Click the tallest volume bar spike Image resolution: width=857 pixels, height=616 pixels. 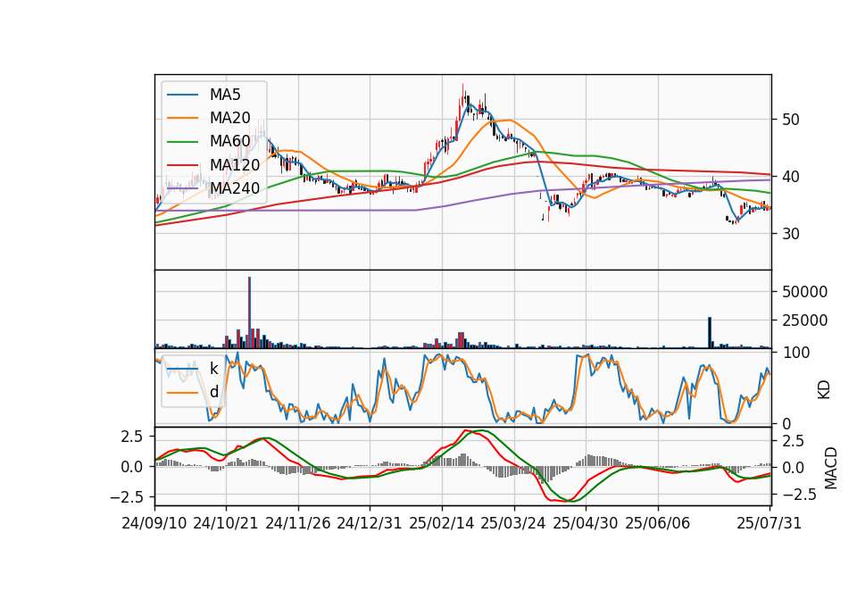pos(249,312)
